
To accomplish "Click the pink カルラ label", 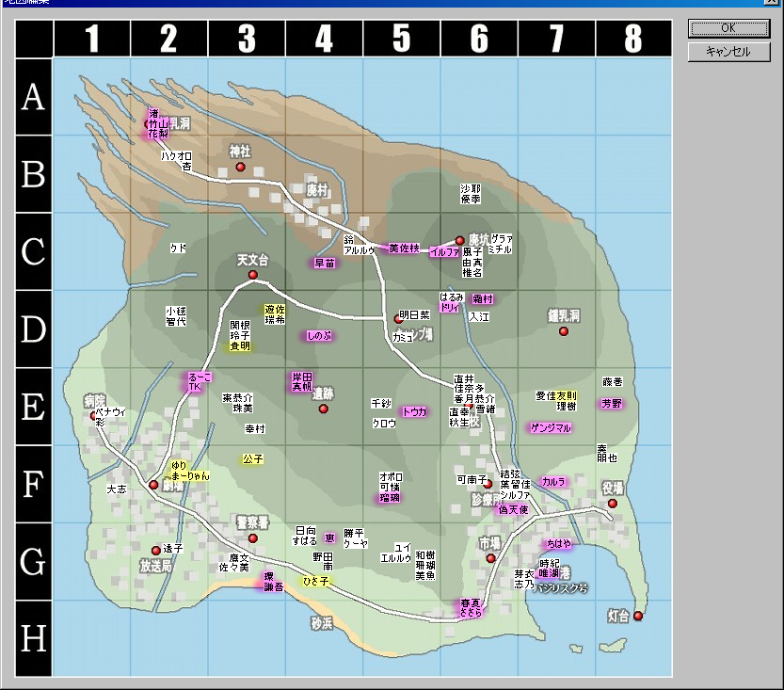I will coord(553,482).
